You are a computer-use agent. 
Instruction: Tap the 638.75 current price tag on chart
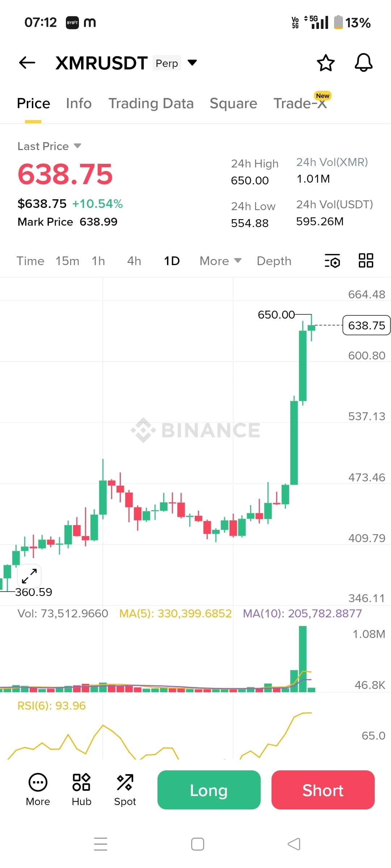point(366,325)
